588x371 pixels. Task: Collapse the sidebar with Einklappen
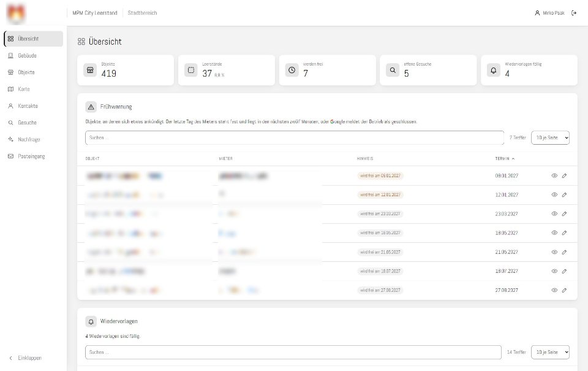coord(26,358)
